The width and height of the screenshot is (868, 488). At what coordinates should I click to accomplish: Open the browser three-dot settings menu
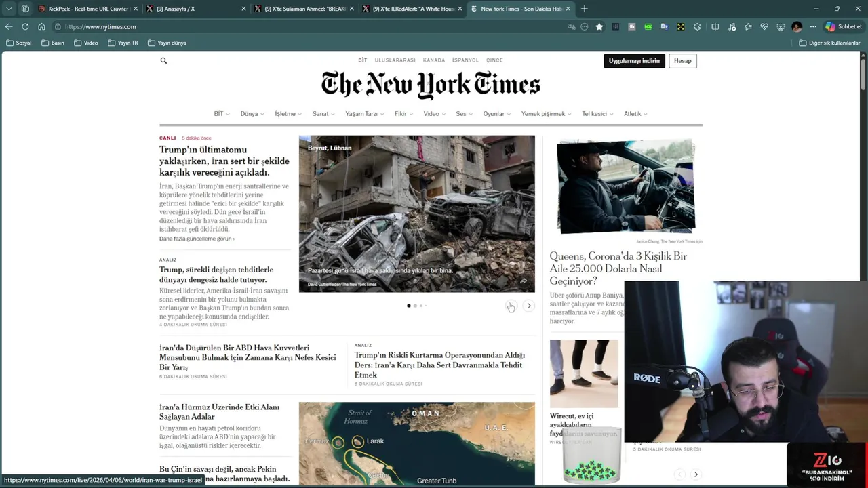(813, 26)
